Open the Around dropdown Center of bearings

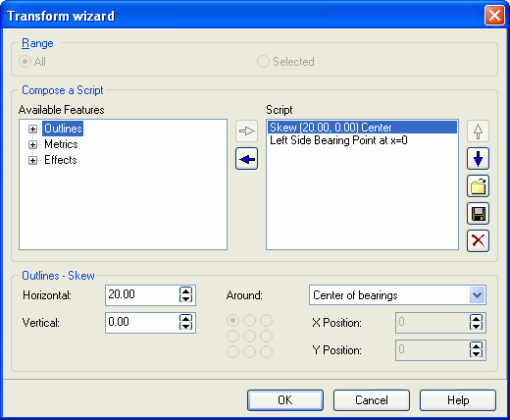(x=397, y=295)
